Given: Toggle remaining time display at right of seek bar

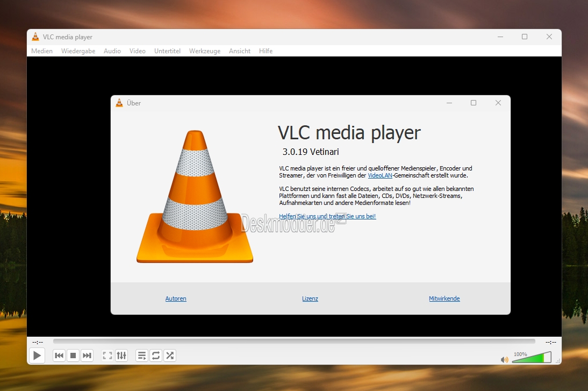Looking at the screenshot, I should coord(550,342).
